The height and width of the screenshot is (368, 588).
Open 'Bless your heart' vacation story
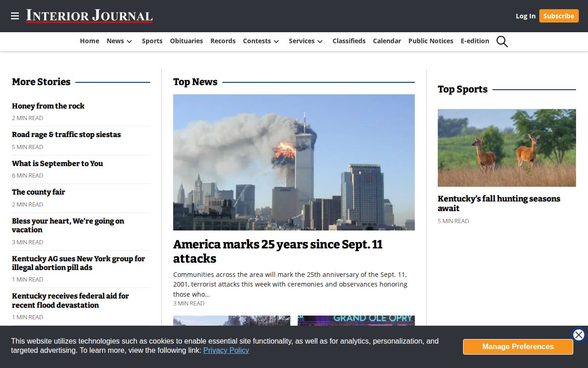click(x=68, y=225)
